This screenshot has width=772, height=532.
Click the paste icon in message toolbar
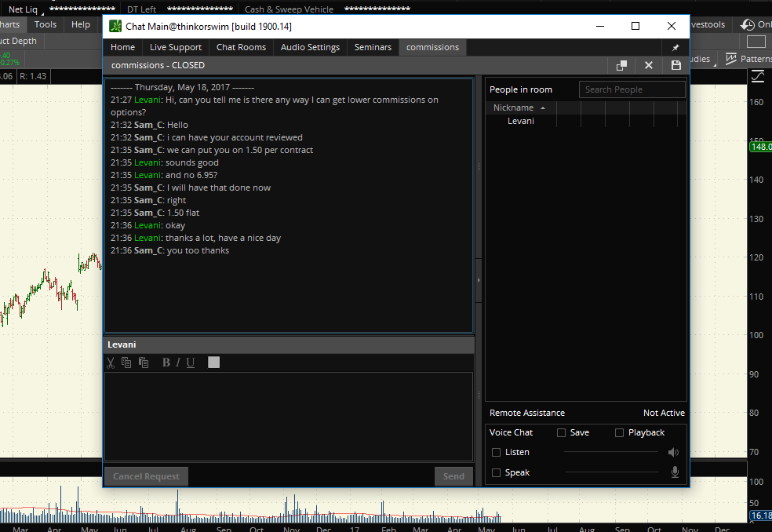coord(143,363)
